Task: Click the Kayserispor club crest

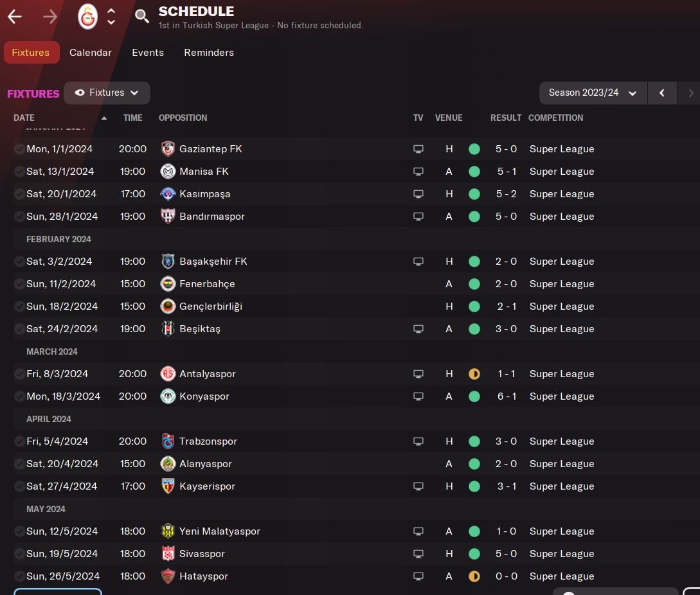Action: [168, 486]
